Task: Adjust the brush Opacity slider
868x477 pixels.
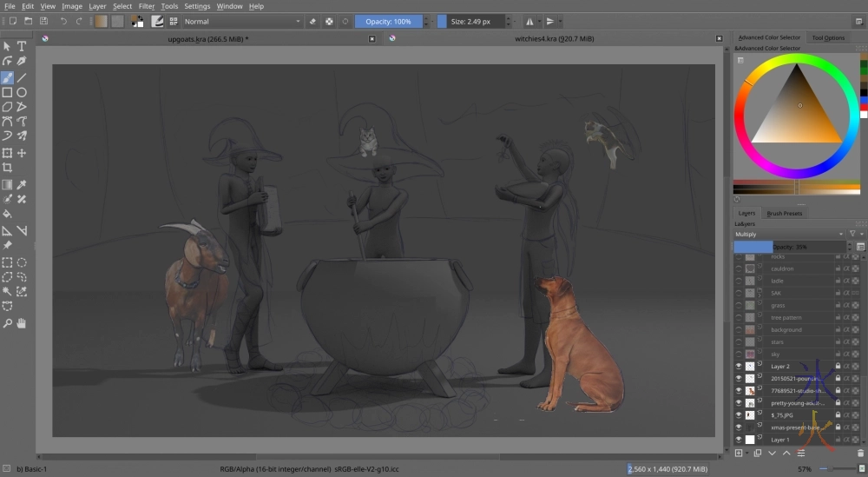Action: (389, 21)
